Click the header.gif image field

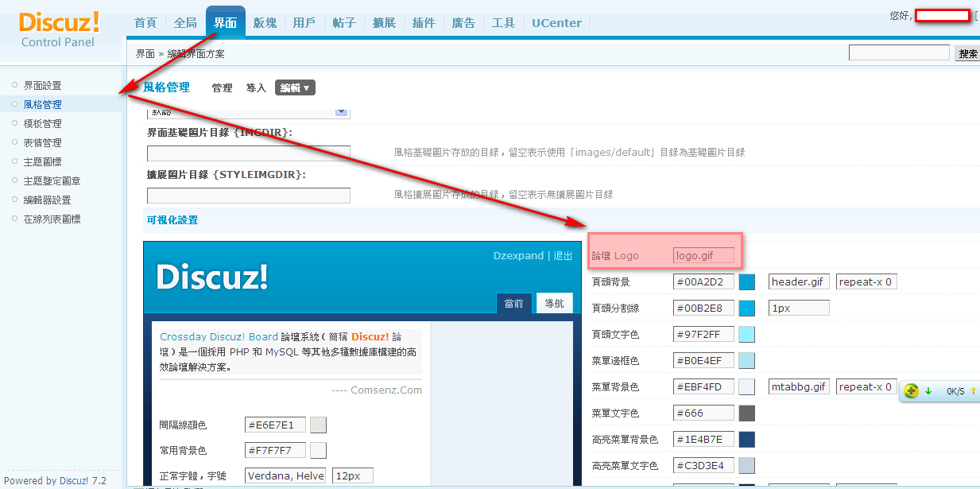pyautogui.click(x=799, y=281)
